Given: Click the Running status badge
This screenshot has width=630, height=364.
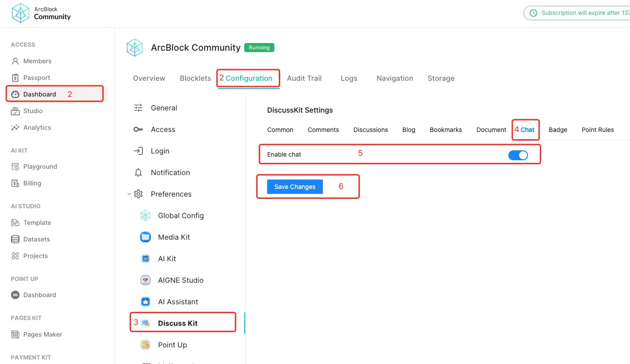Looking at the screenshot, I should coord(259,48).
